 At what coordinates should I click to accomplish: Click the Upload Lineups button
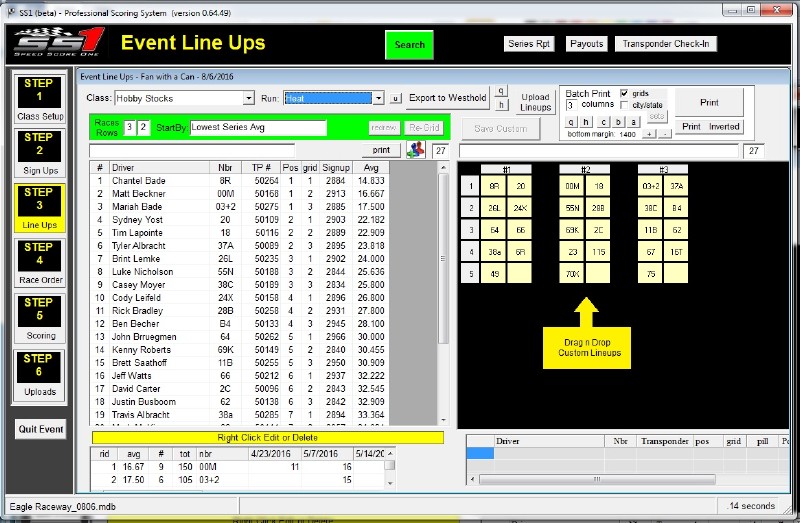[535, 102]
